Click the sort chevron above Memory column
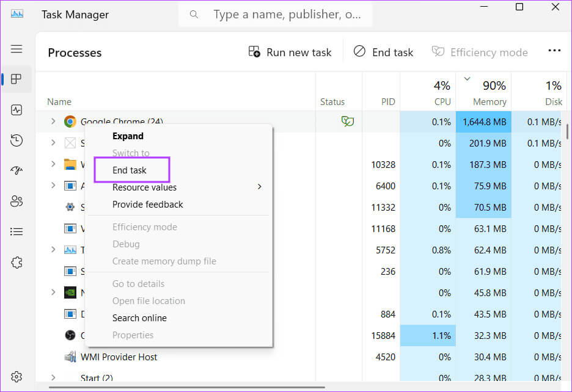This screenshot has height=392, width=572. 467,79
